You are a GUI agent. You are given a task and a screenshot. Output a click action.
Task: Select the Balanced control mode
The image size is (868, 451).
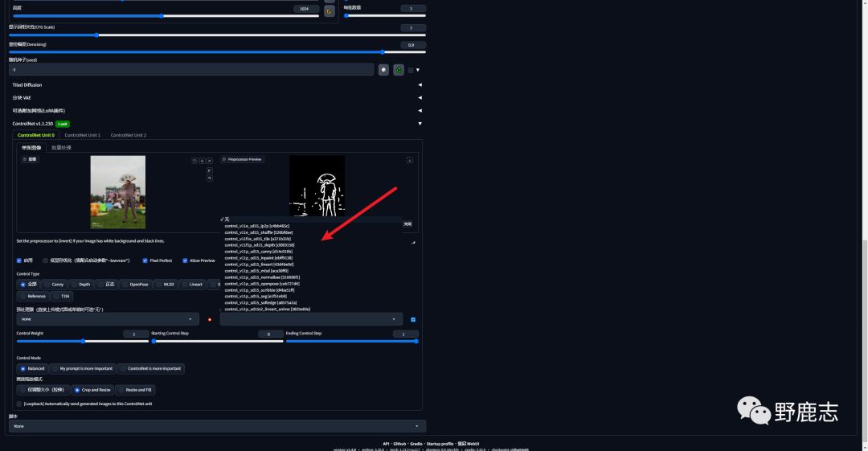tap(32, 368)
